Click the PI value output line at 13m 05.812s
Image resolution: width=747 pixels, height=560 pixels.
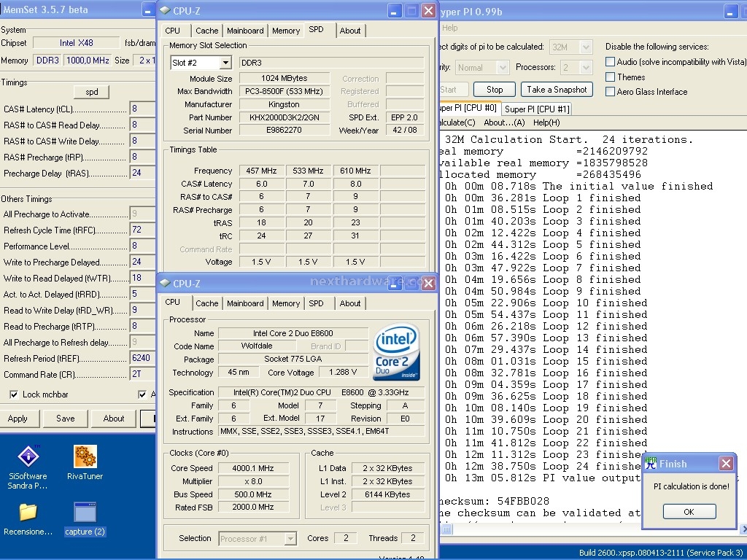[x=543, y=478]
